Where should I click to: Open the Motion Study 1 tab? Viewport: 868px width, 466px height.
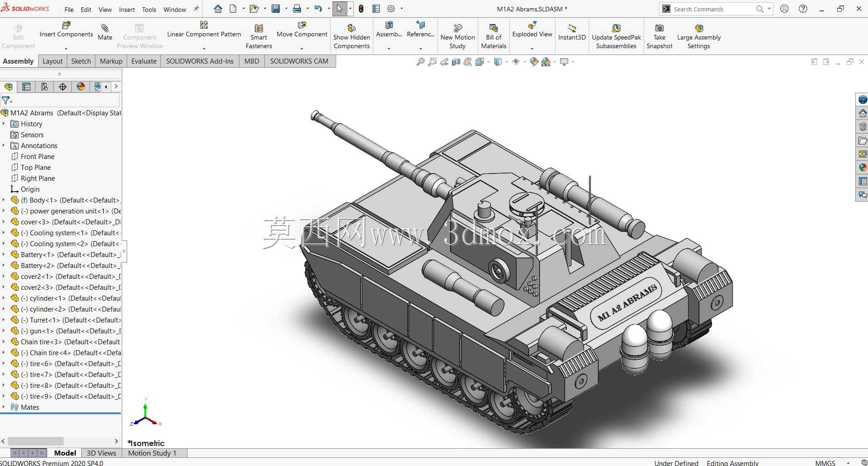click(152, 453)
